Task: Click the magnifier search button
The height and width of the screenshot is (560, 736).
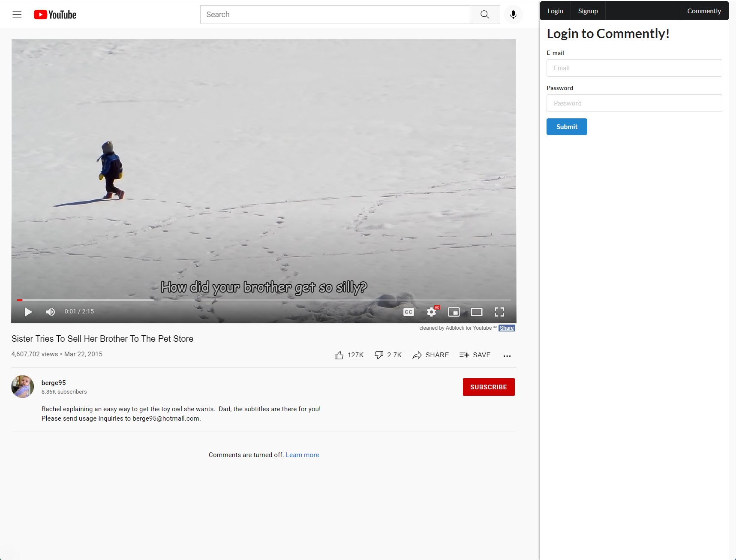Action: pos(485,15)
